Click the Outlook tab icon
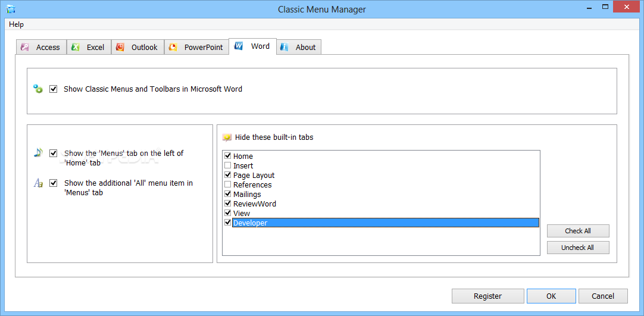The height and width of the screenshot is (316, 644). click(120, 47)
